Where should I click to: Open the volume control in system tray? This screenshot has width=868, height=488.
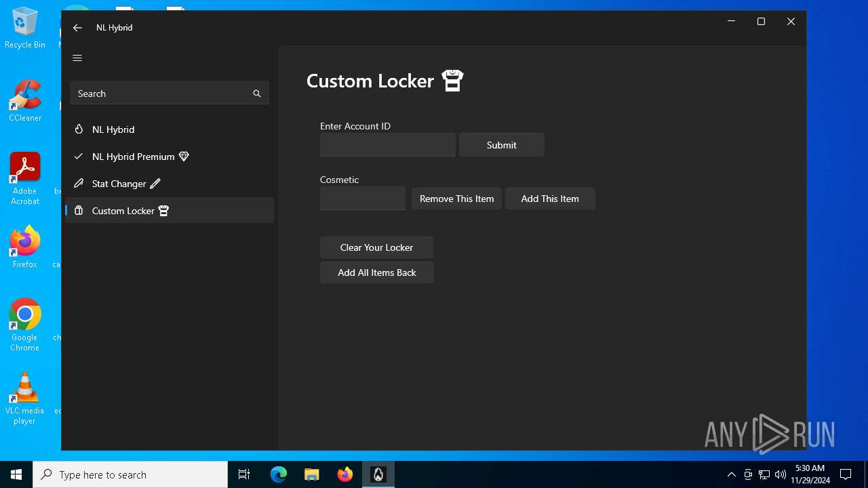click(x=780, y=474)
